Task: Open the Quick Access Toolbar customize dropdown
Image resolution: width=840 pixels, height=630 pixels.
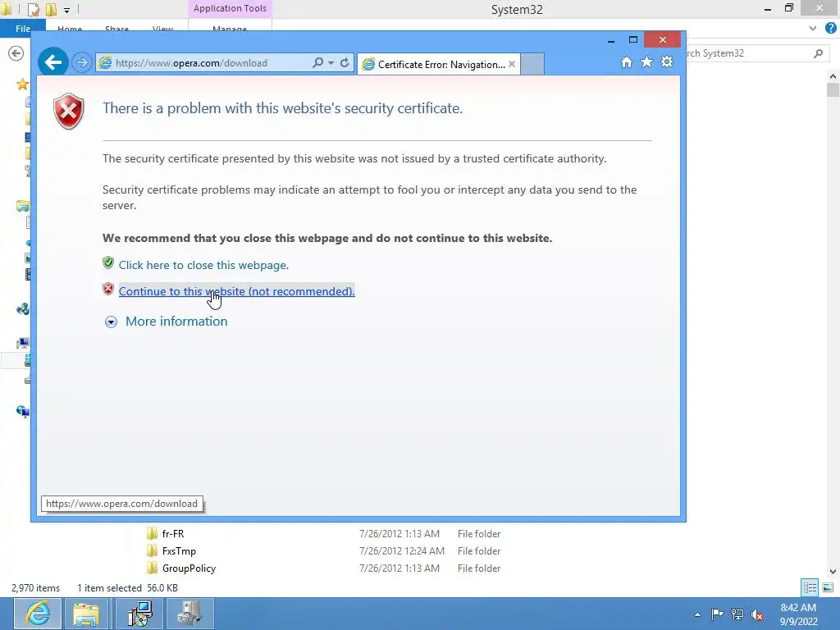Action: [x=66, y=10]
